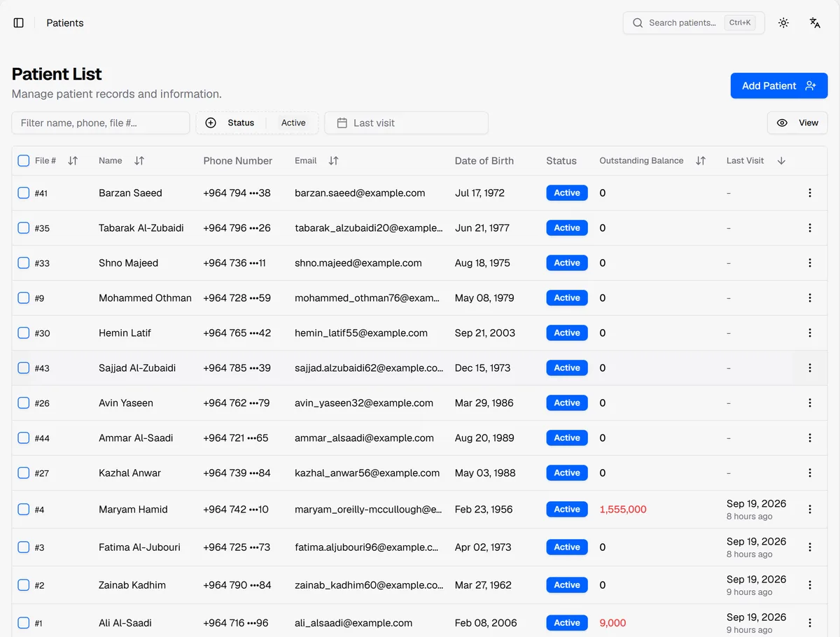The width and height of the screenshot is (840, 637).
Task: Open row actions menu for Hemin Latif
Action: (810, 333)
